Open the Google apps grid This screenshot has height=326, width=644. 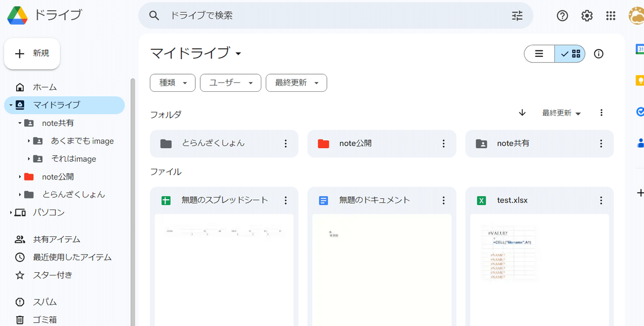click(x=611, y=16)
